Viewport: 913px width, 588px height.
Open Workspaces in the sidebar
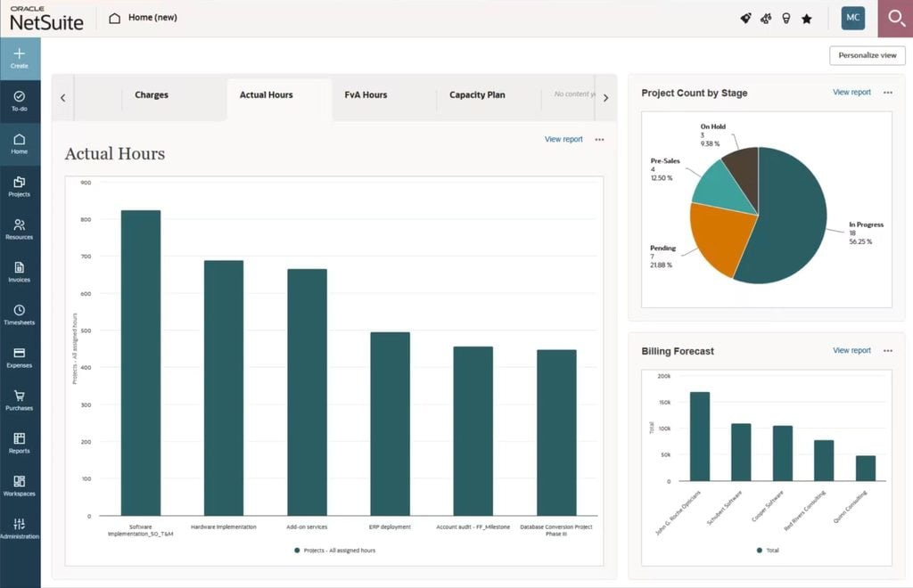[x=20, y=486]
